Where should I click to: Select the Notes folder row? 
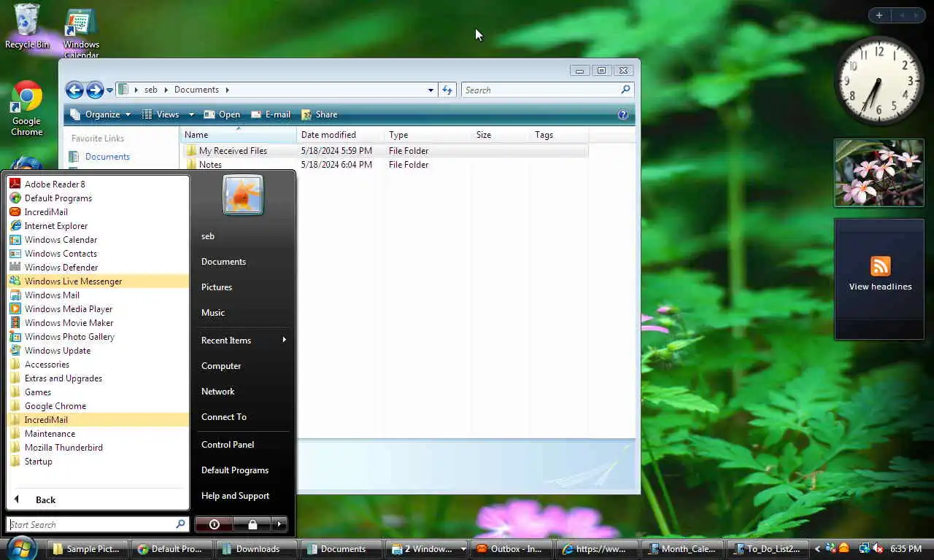click(x=386, y=165)
